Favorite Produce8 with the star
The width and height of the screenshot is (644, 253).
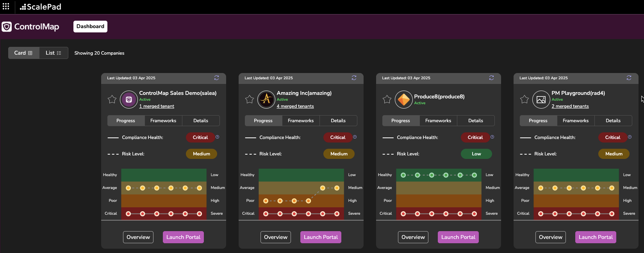tap(387, 100)
